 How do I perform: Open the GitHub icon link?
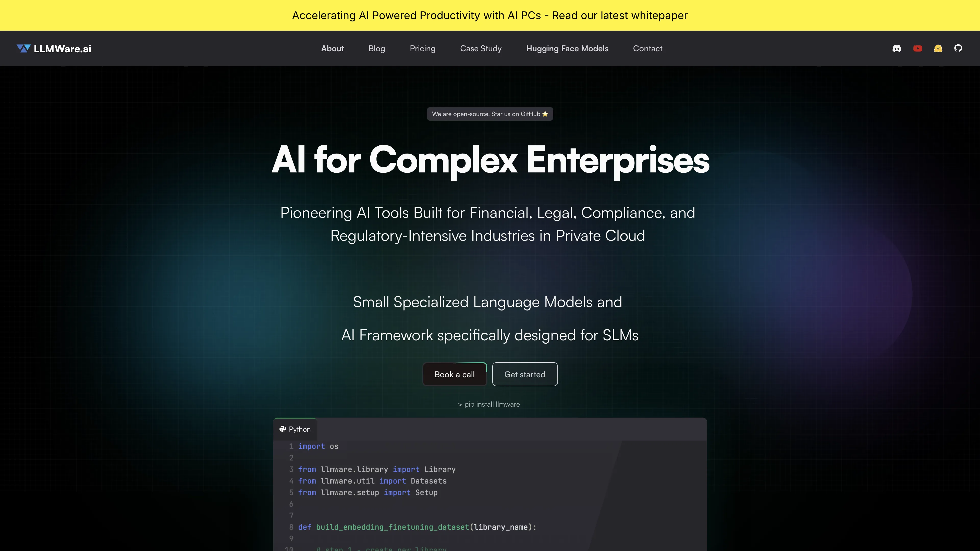(x=958, y=48)
